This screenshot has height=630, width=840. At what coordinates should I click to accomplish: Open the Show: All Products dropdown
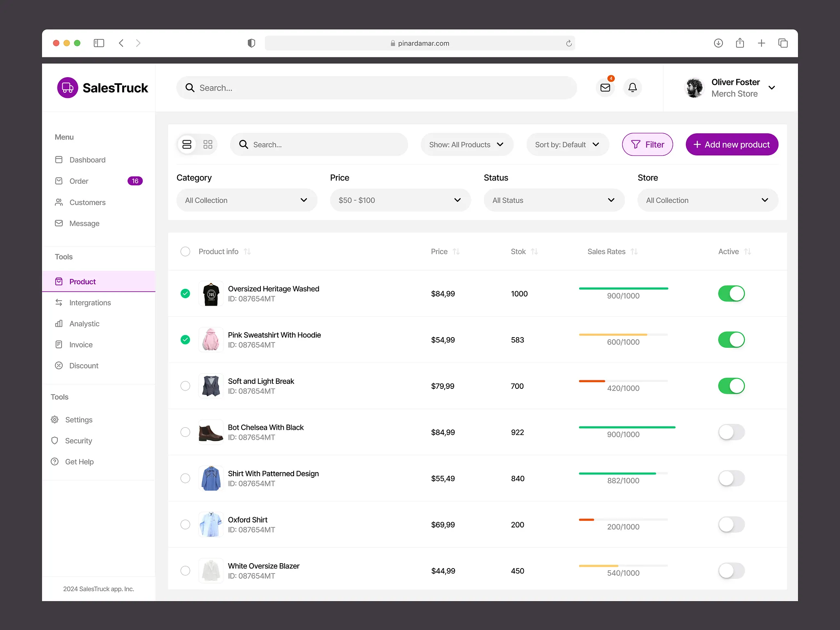pyautogui.click(x=467, y=144)
